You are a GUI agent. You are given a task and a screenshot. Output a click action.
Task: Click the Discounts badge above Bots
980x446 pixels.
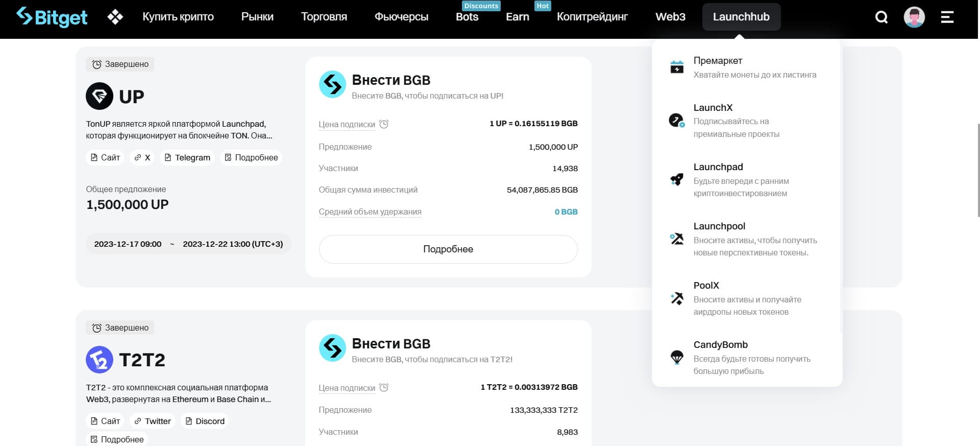click(x=481, y=6)
